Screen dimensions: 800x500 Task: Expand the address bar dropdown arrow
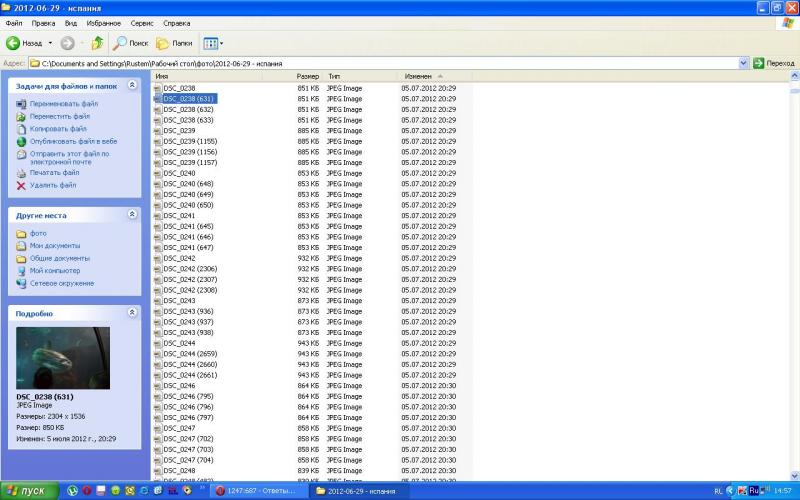click(743, 63)
